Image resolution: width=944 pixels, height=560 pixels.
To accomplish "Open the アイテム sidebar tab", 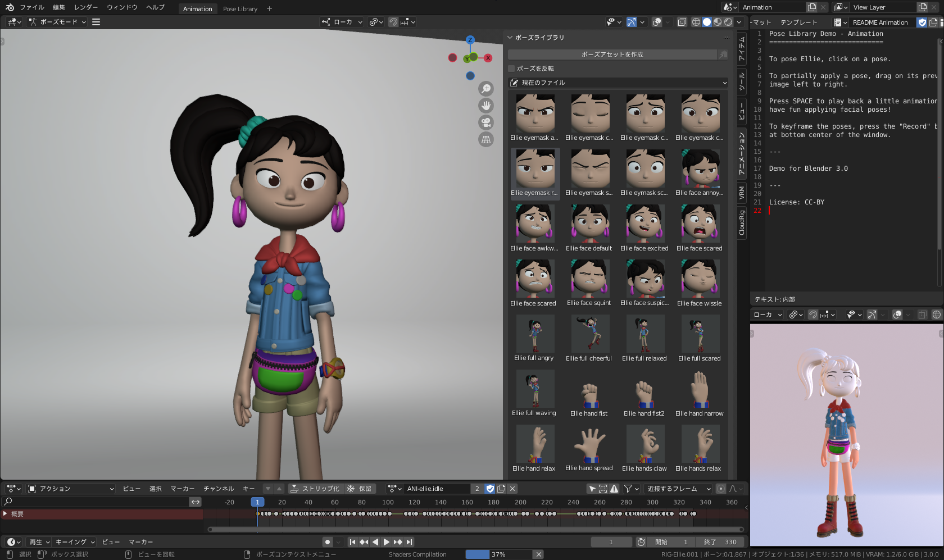I will 742,49.
